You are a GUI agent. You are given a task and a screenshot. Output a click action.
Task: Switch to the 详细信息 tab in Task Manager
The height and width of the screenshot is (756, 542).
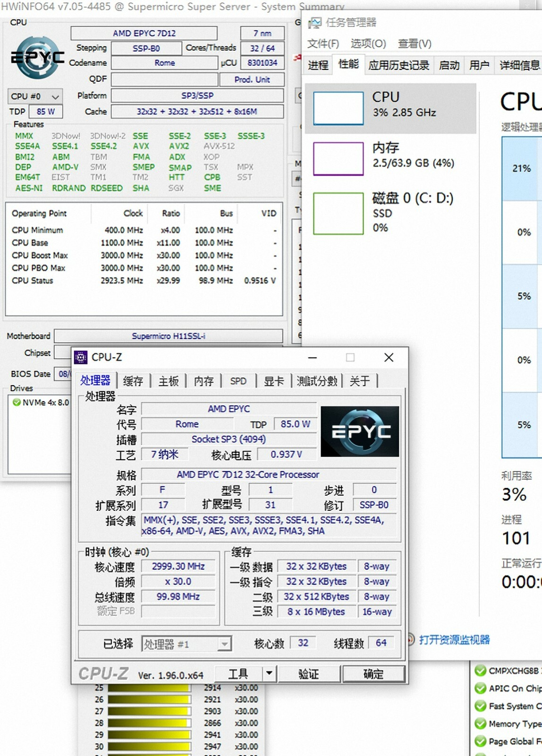click(519, 65)
